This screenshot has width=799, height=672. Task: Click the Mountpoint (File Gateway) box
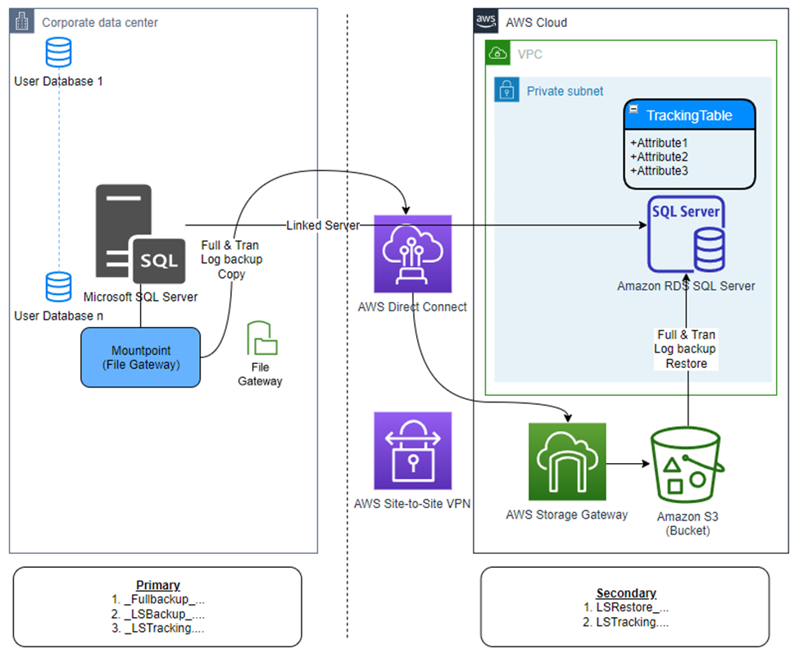140,356
